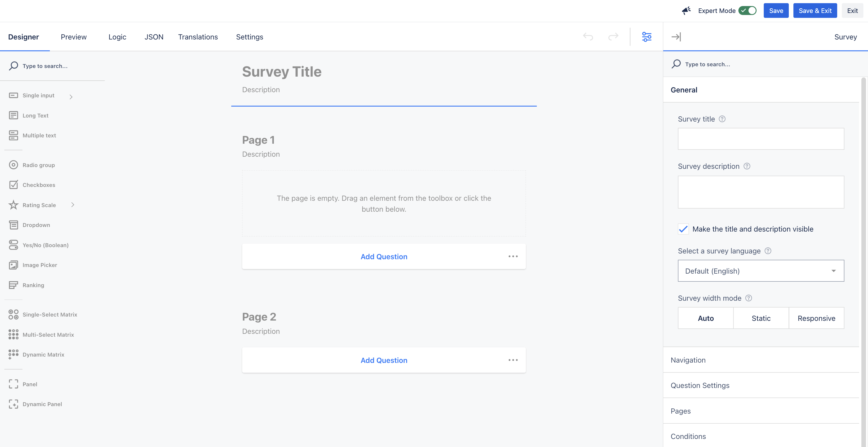Click Add Question on Page 1
This screenshot has height=447, width=868.
click(384, 257)
